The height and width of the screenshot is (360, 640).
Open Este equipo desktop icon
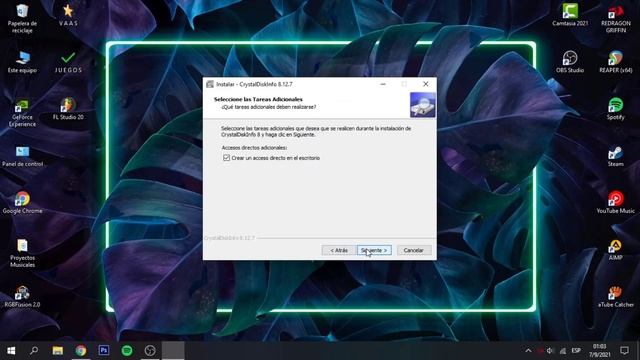[22, 62]
